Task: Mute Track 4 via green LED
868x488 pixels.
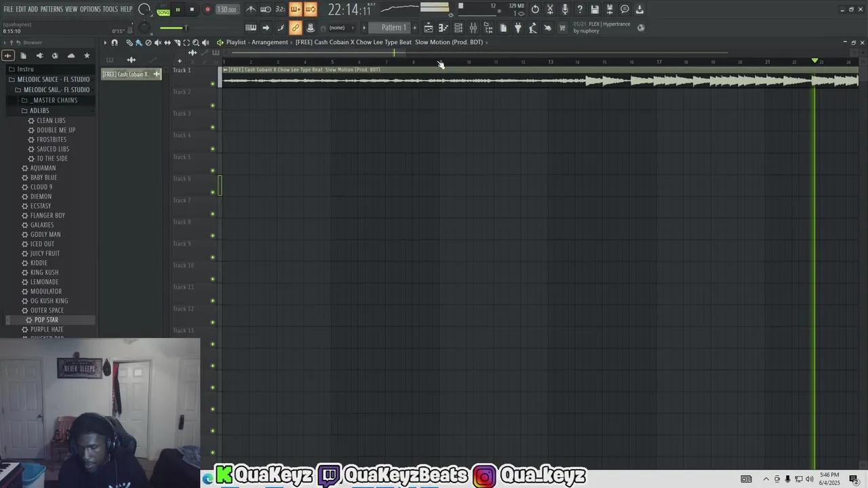Action: coord(213,149)
